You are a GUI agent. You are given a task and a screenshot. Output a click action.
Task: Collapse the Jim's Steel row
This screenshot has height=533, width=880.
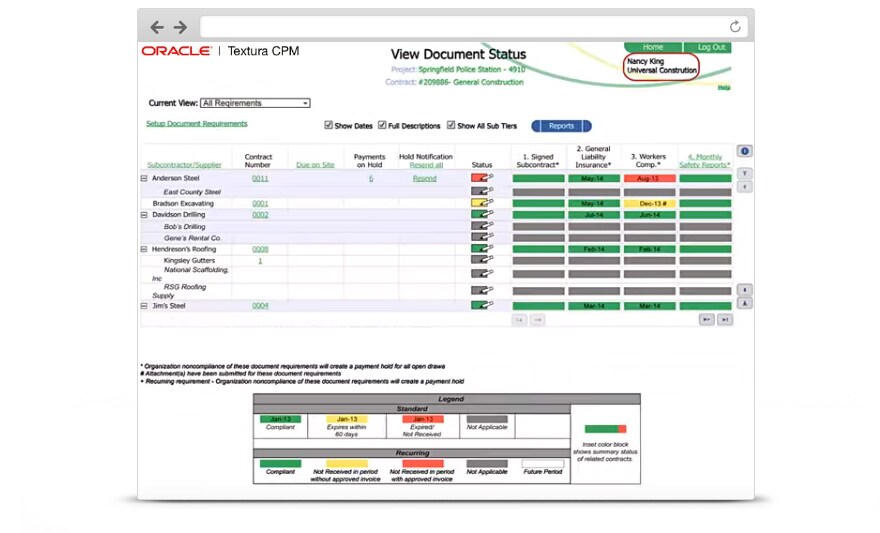[x=144, y=306]
